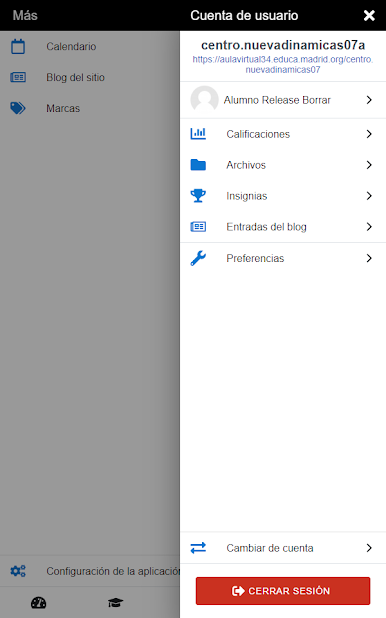
Task: Expand the Archivos chevron arrow
Action: point(369,165)
